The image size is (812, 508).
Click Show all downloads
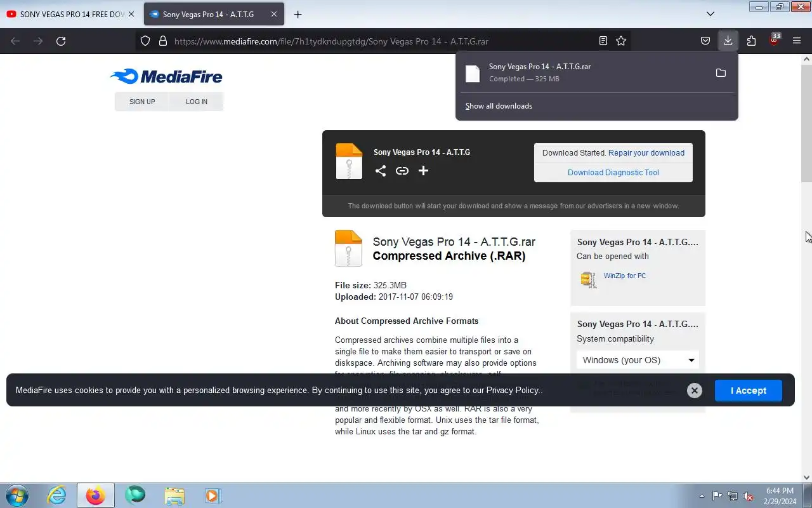click(x=499, y=106)
